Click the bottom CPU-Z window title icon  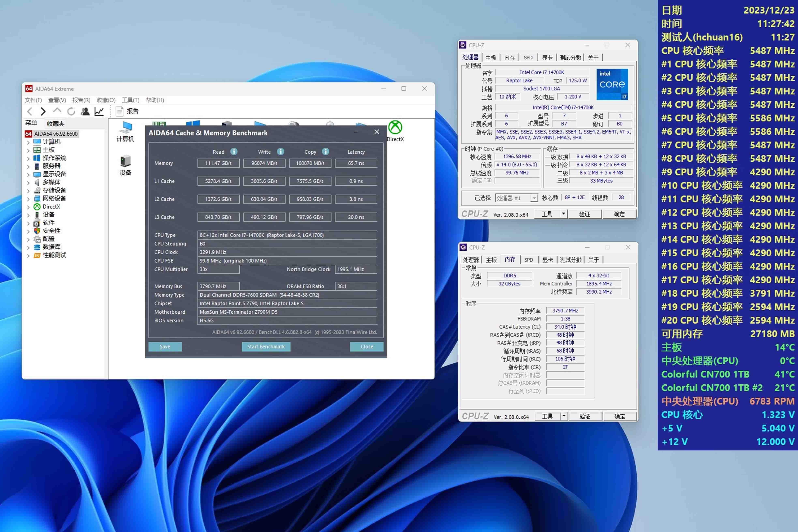pyautogui.click(x=463, y=247)
